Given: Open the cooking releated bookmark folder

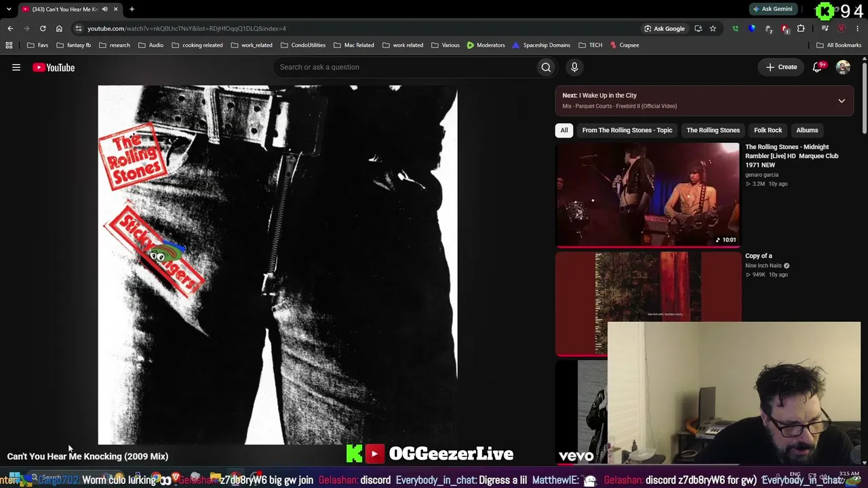Looking at the screenshot, I should click(x=197, y=45).
